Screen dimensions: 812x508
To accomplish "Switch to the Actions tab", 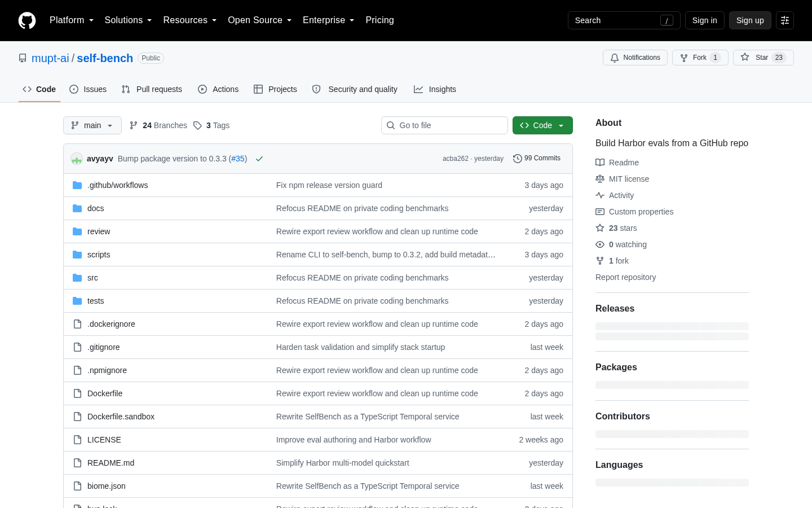I will point(218,89).
